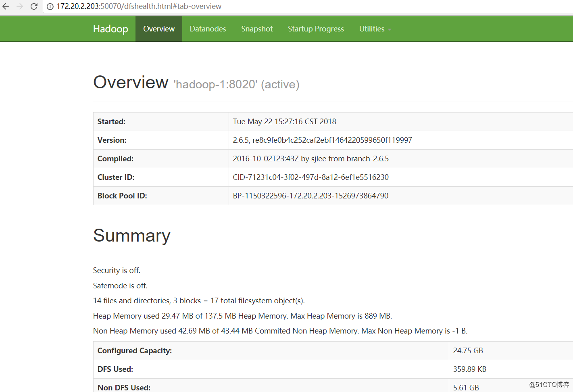Select the Heap Memory used 29.47 MB line
This screenshot has height=392, width=573.
click(242, 316)
